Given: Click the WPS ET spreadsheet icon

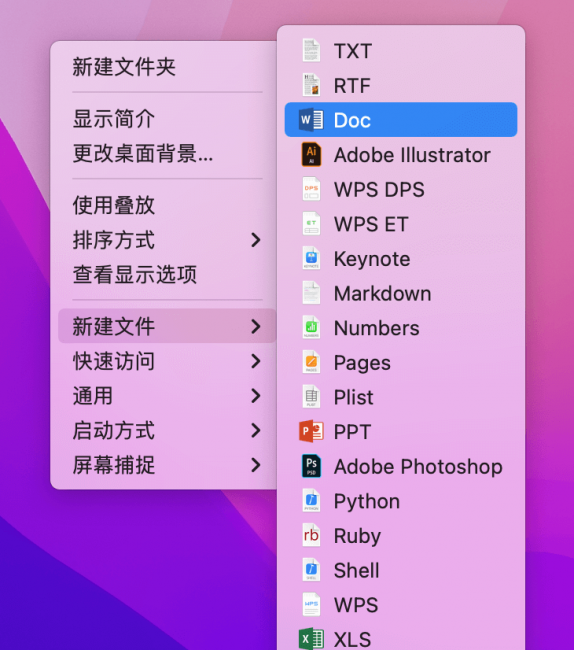Looking at the screenshot, I should coord(311,224).
